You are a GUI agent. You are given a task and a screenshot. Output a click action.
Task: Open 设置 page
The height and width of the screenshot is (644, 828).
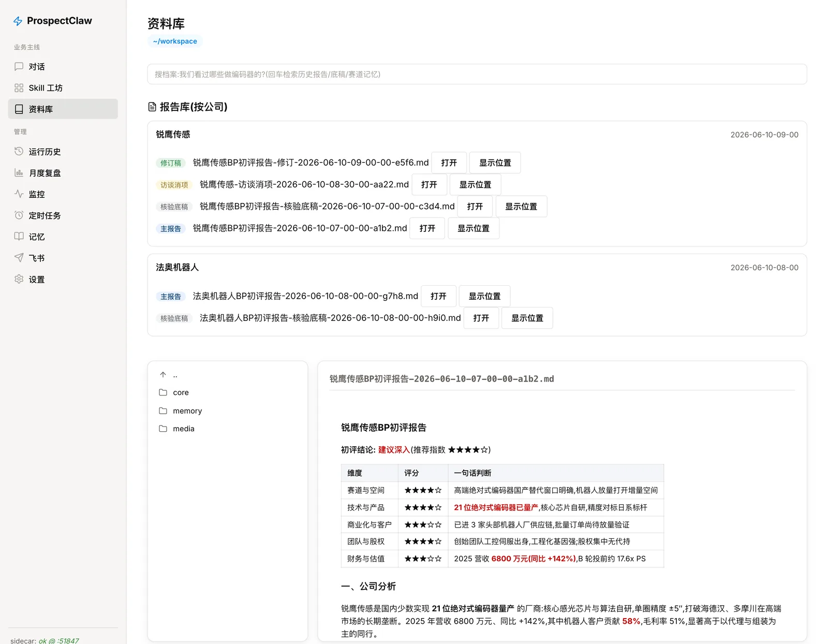(63, 279)
